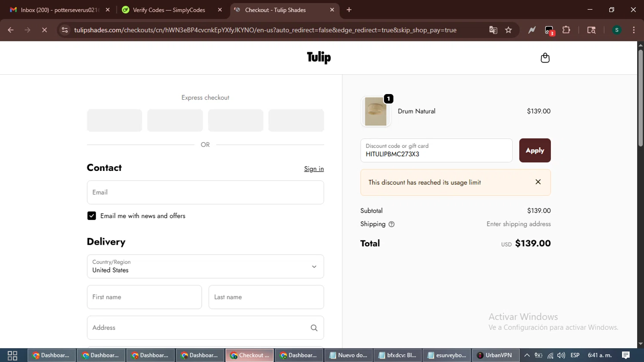The image size is (644, 362).
Task: Open the Chrome profile avatar S
Action: pyautogui.click(x=617, y=30)
